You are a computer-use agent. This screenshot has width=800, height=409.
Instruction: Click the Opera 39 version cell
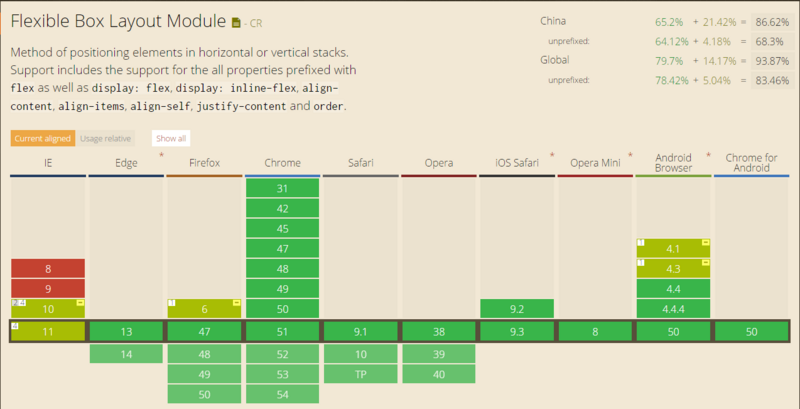point(439,354)
